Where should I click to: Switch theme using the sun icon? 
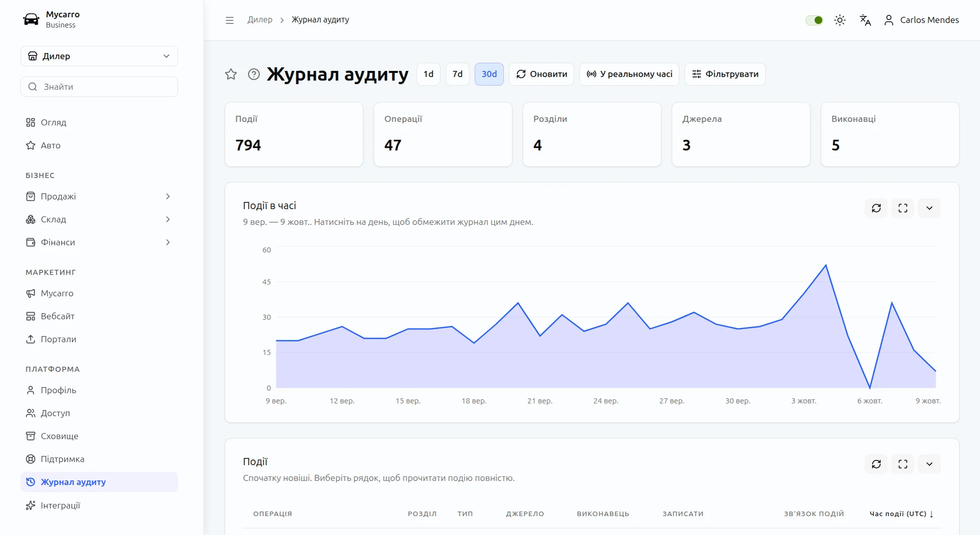point(840,20)
